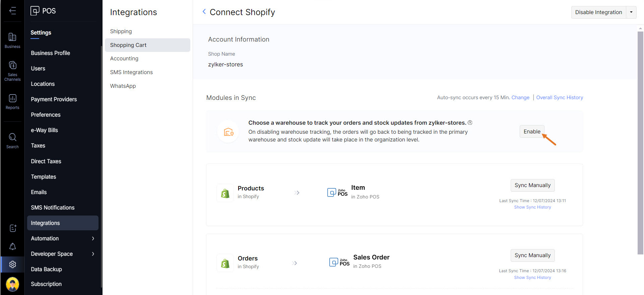The width and height of the screenshot is (644, 295).
Task: Click Sync Manually for Products
Action: pyautogui.click(x=532, y=185)
